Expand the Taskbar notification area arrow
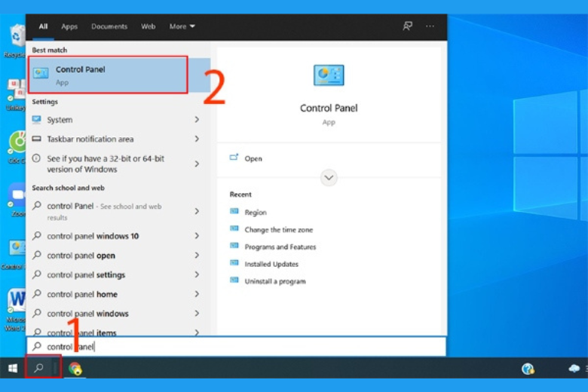588x392 pixels. (x=197, y=139)
